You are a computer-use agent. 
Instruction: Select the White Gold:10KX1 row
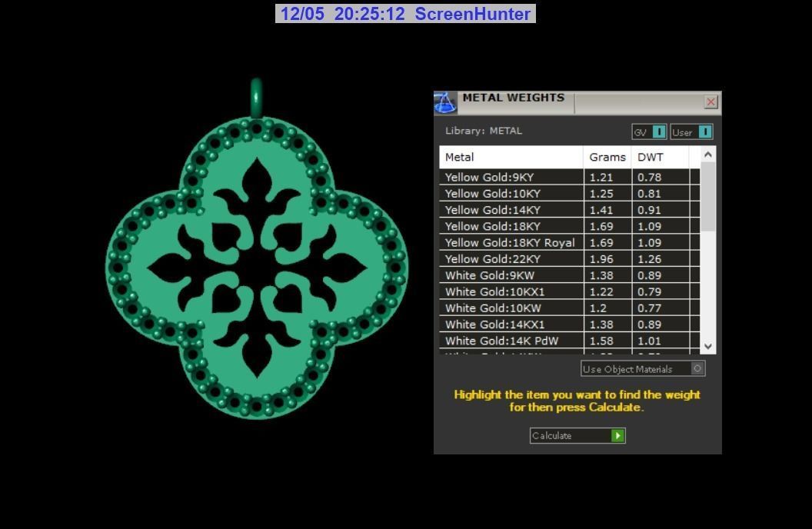570,292
